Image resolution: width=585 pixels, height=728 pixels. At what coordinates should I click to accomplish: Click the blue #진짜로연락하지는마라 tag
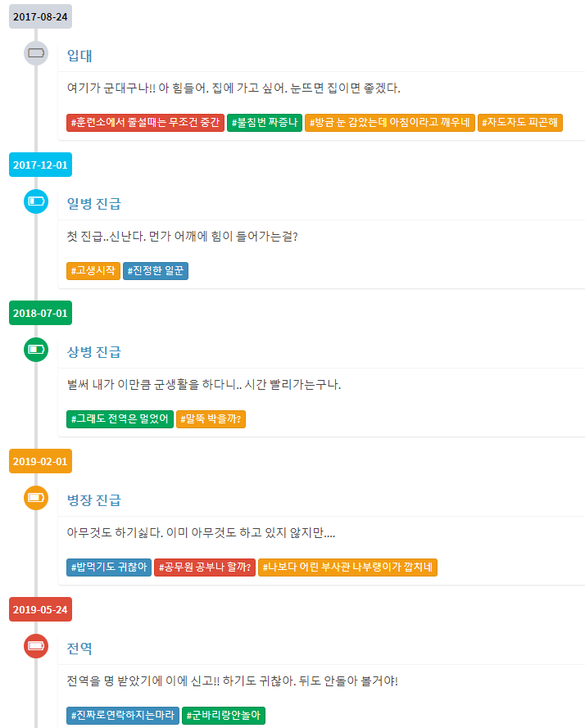point(123,715)
